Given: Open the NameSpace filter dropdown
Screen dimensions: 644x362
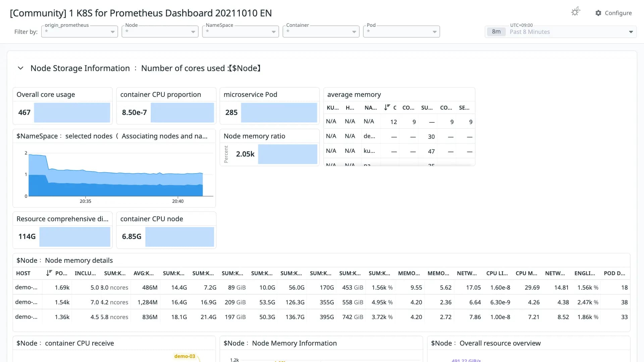Looking at the screenshot, I should click(240, 32).
